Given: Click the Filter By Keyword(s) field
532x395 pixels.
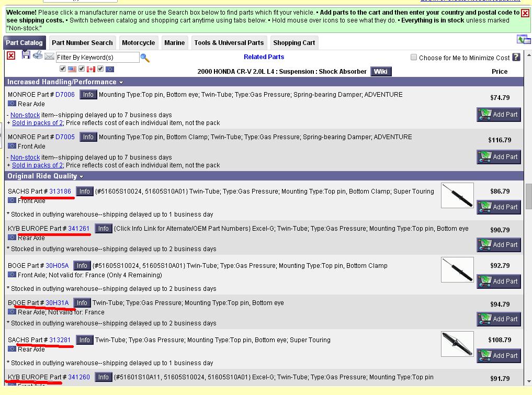Looking at the screenshot, I should 97,58.
